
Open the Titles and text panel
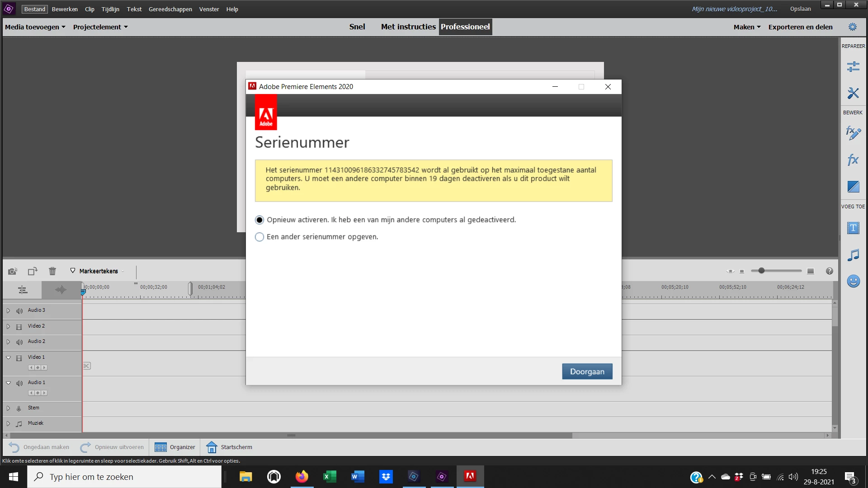853,228
